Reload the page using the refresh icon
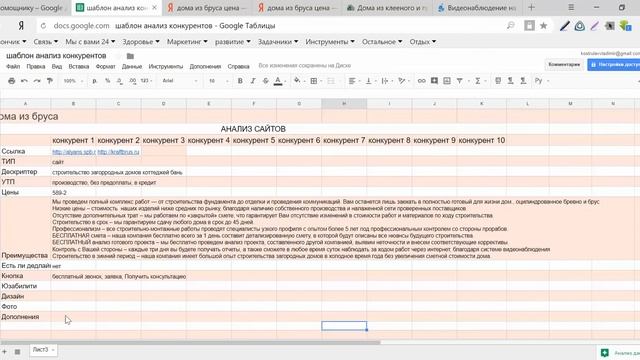Viewport: 640px width, 360px height. 43,26
